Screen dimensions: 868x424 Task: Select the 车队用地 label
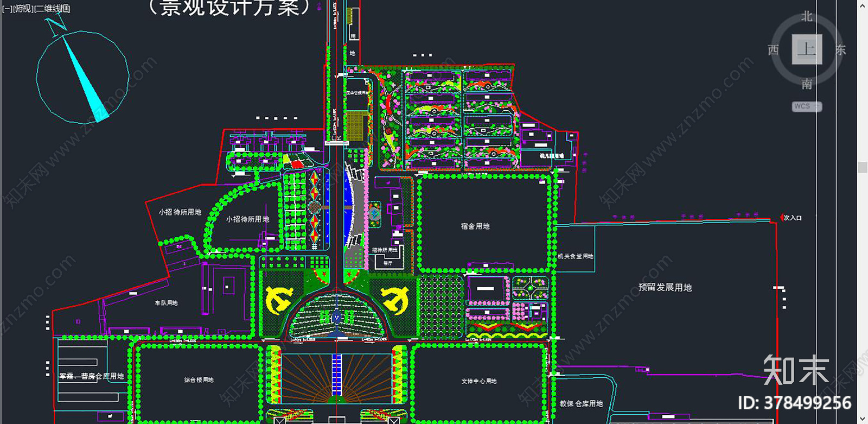(x=166, y=303)
